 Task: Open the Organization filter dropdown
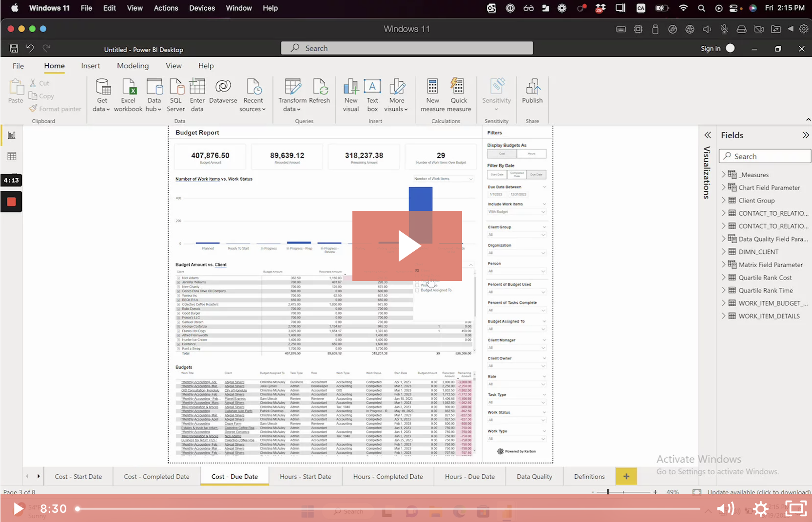517,253
